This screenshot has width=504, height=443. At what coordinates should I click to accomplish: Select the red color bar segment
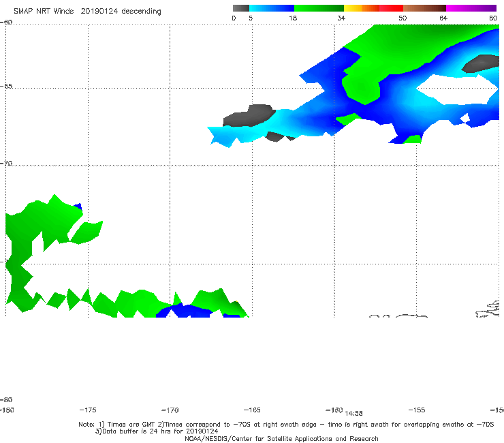[391, 8]
